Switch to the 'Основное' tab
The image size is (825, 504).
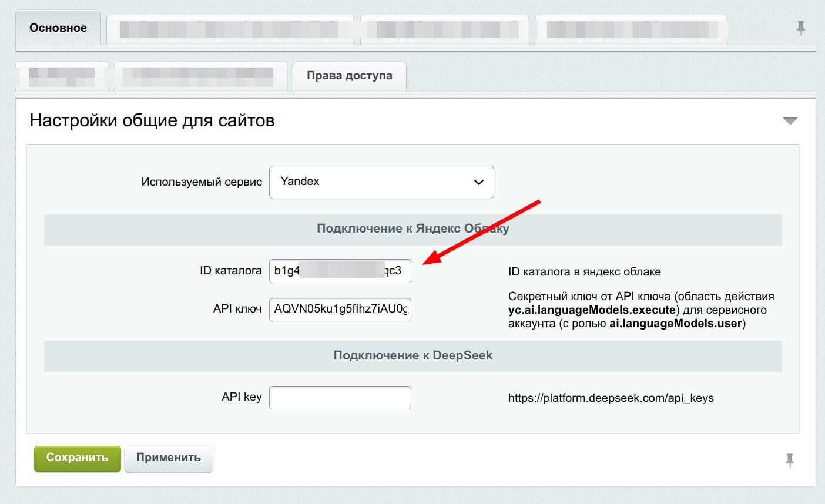(58, 28)
